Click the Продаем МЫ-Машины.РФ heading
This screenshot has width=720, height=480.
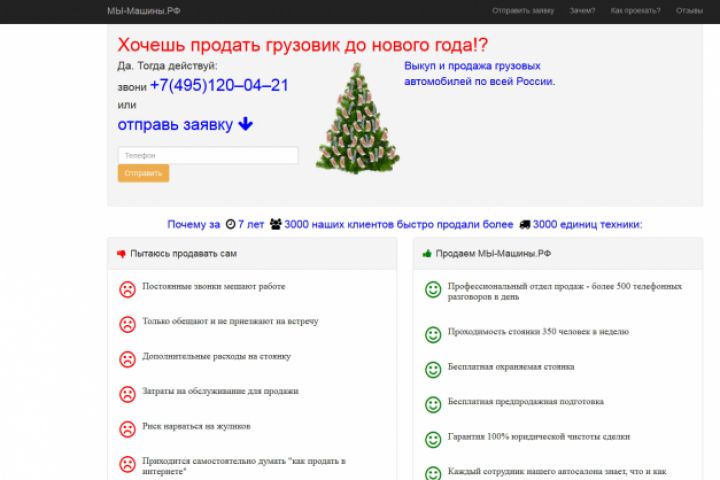point(493,254)
